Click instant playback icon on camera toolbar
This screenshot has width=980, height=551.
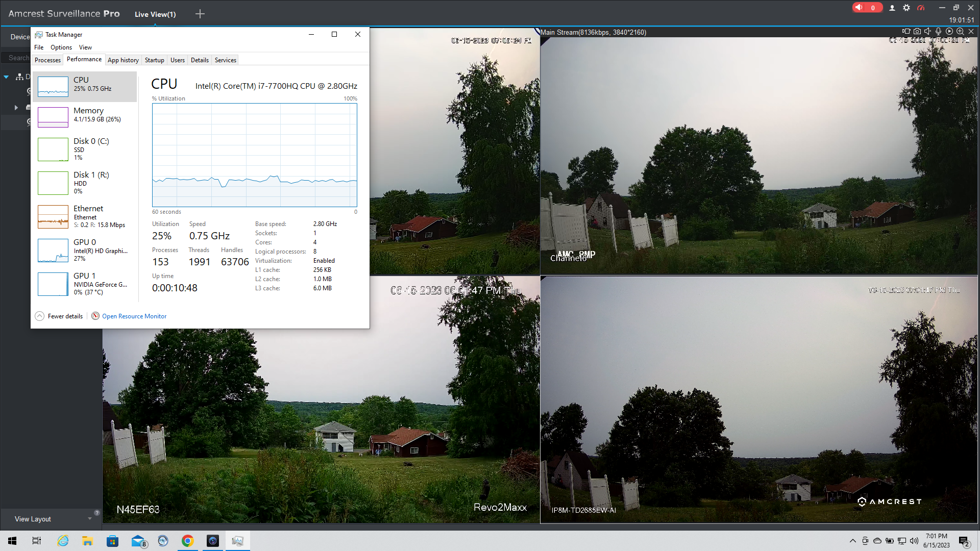949,32
